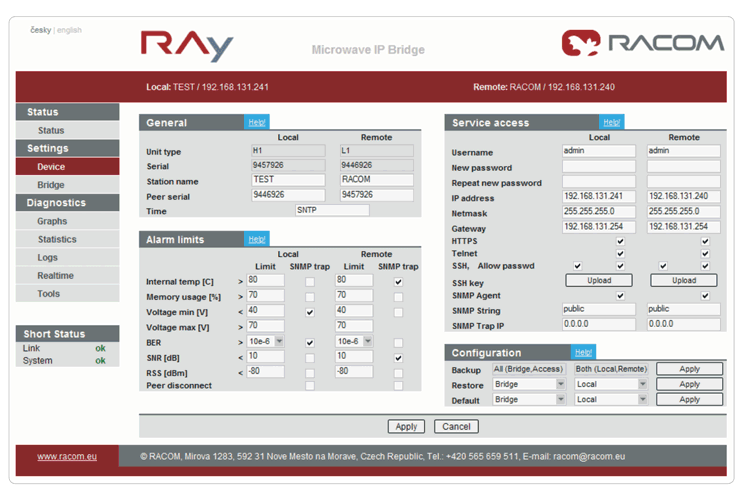
Task: Click the RAy logo at top
Action: pyautogui.click(x=186, y=46)
